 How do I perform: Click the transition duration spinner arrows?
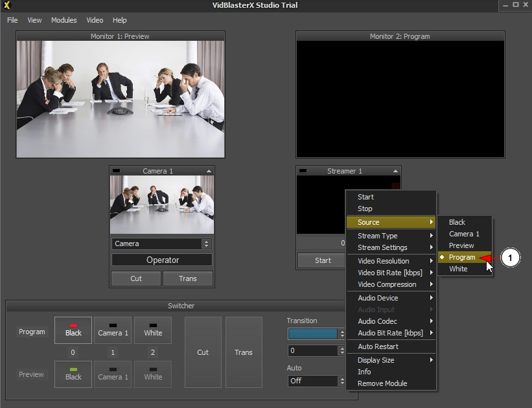(x=341, y=350)
